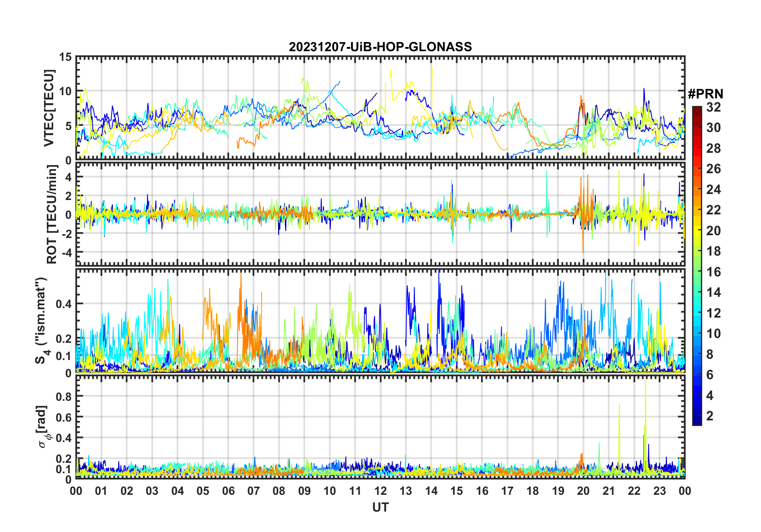Image resolution: width=761 pixels, height=532 pixels.
Task: Click the UT x-axis label
Action: coord(380,507)
